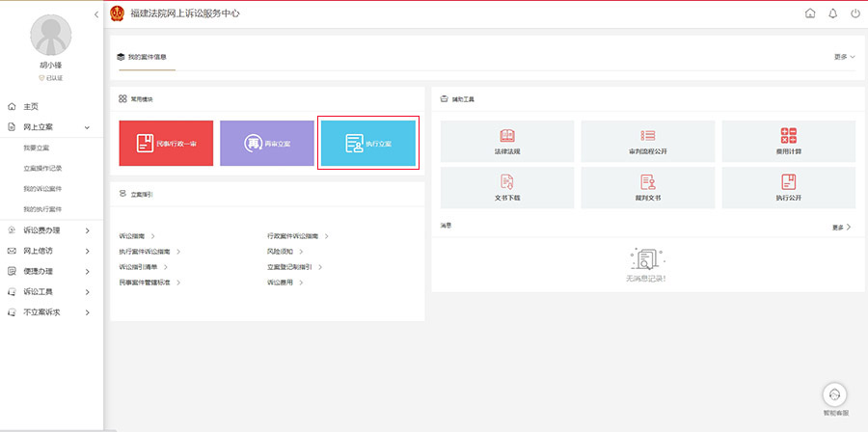Viewport: 868px width, 432px height.
Task: Expand the 诉讼工具 chevron
Action: click(88, 292)
